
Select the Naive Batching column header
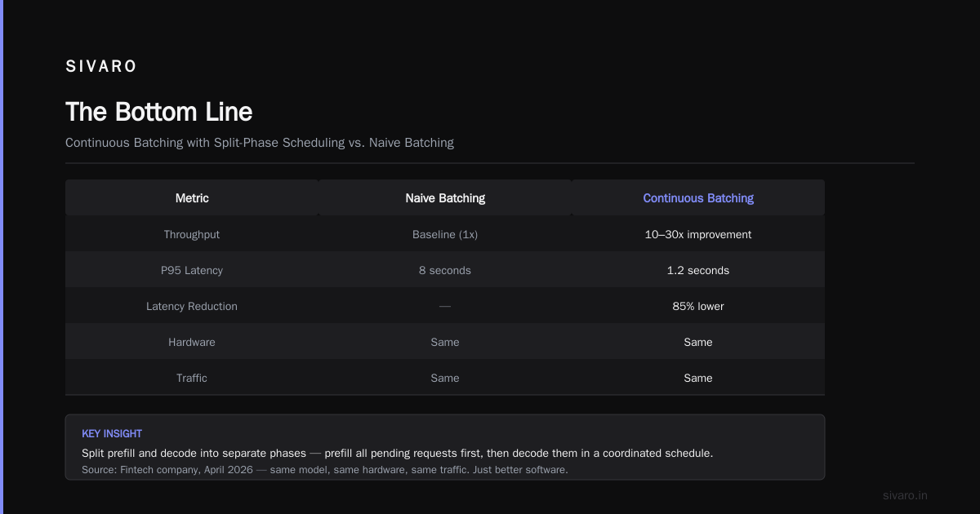445,198
